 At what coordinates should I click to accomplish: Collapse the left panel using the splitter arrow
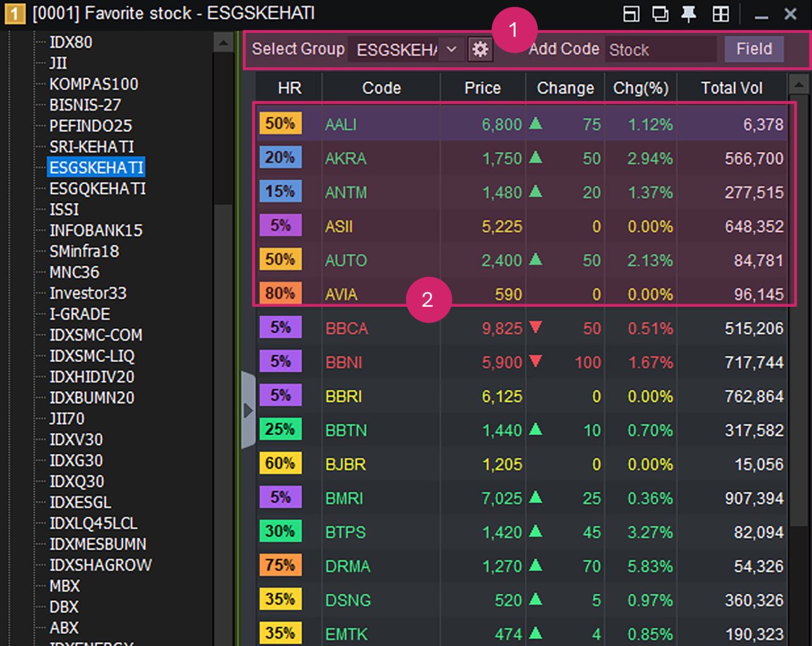tap(248, 410)
